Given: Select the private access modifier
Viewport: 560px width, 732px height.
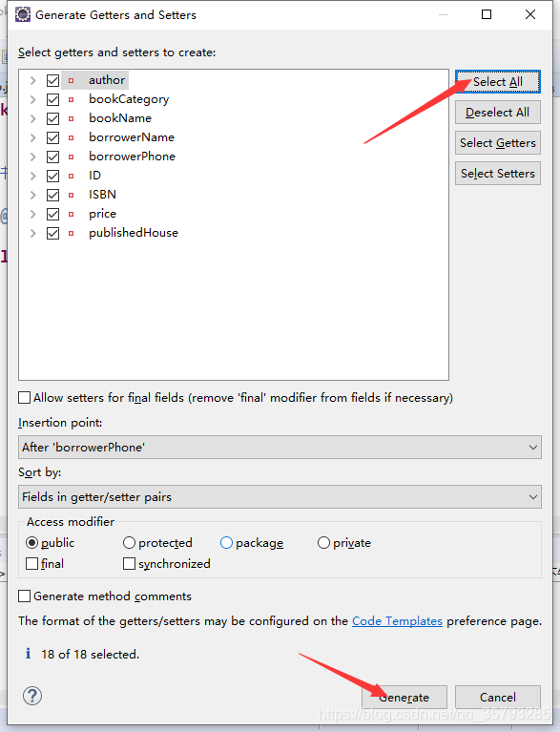Looking at the screenshot, I should [x=323, y=542].
